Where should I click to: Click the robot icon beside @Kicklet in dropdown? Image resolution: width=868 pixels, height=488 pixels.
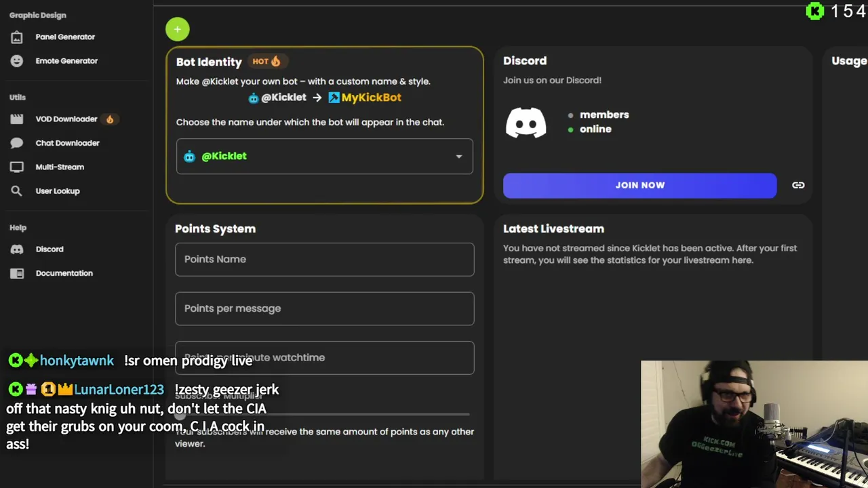tap(189, 157)
